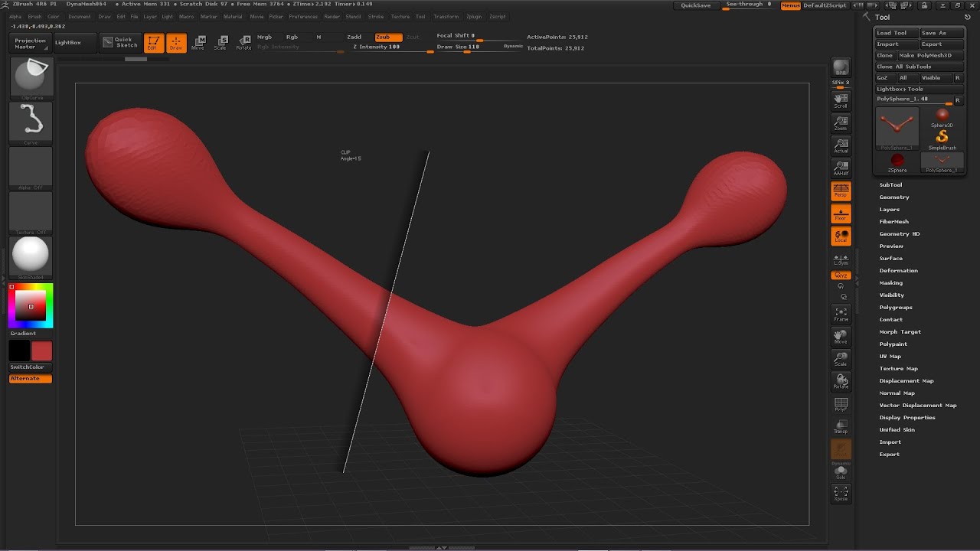
Task: Click Make PolyMesh3D button
Action: click(930, 55)
